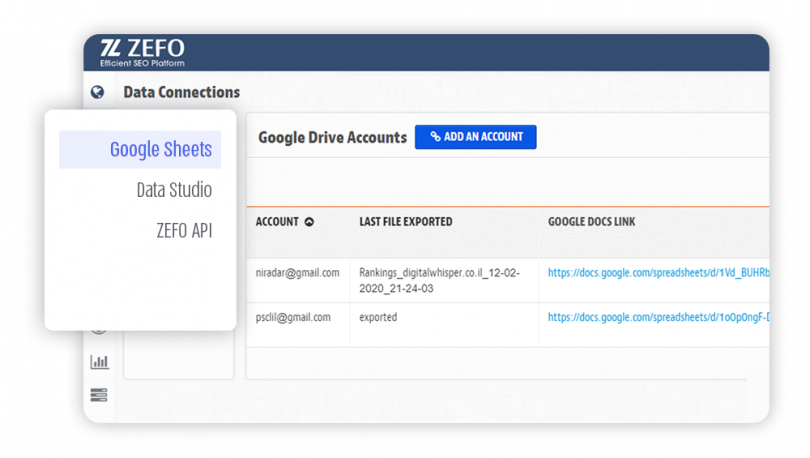Viewport: 810px width, 458px height.
Task: Open docs link for psclil@gmail.com
Action: pyautogui.click(x=659, y=317)
